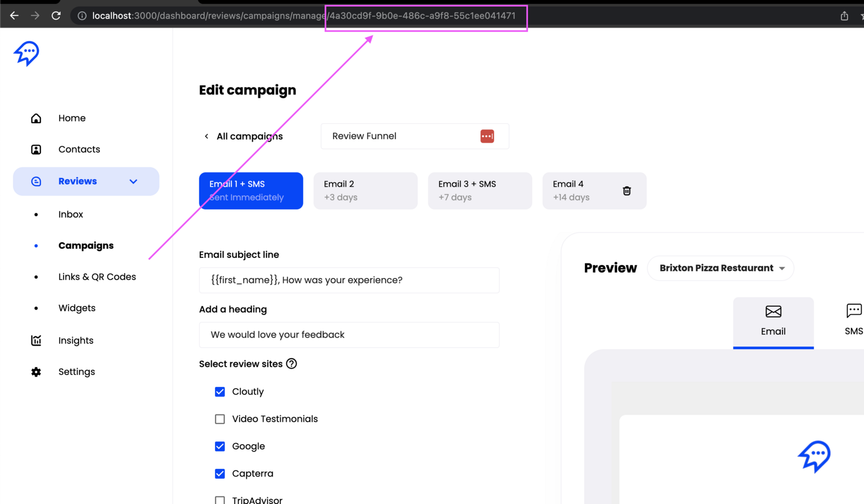Click the Contacts icon in the sidebar

click(36, 149)
